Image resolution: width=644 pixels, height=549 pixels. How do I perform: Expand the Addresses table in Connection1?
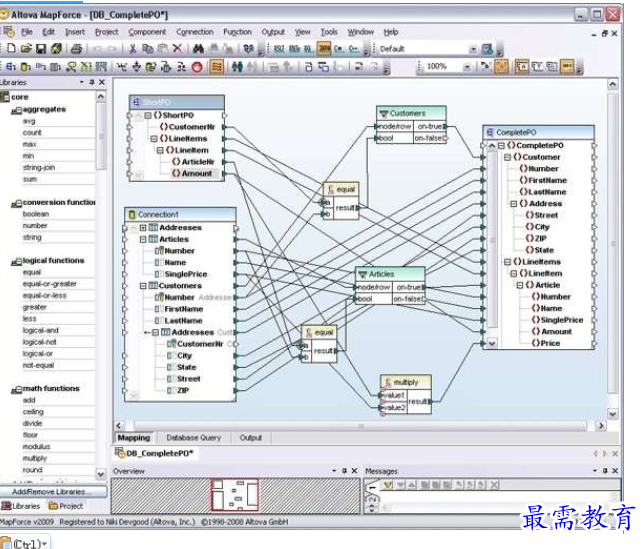pyautogui.click(x=143, y=227)
